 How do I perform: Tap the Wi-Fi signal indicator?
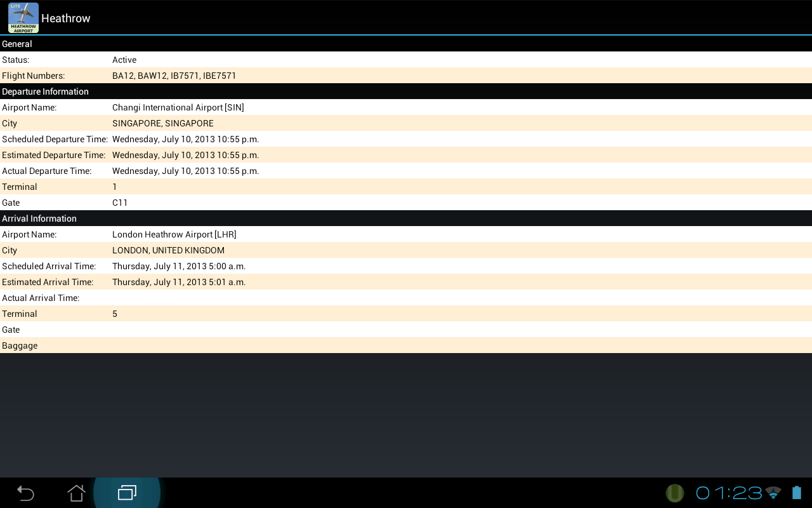point(773,493)
